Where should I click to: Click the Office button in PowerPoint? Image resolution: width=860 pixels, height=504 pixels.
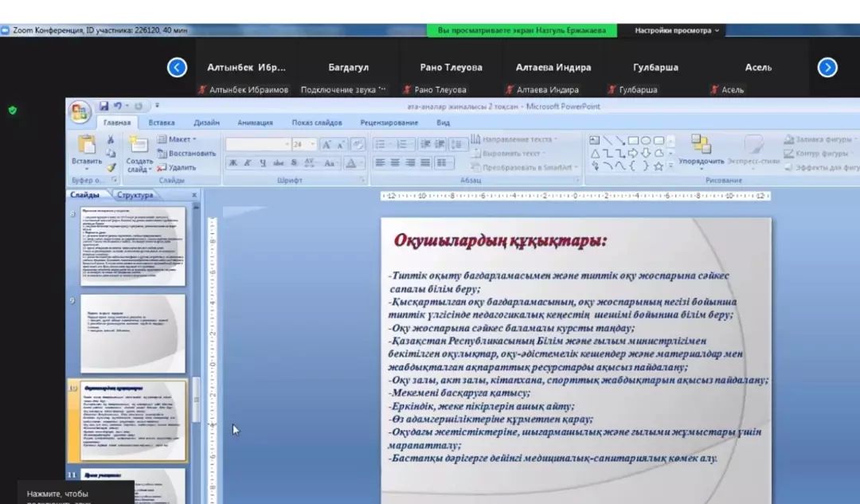pyautogui.click(x=79, y=112)
